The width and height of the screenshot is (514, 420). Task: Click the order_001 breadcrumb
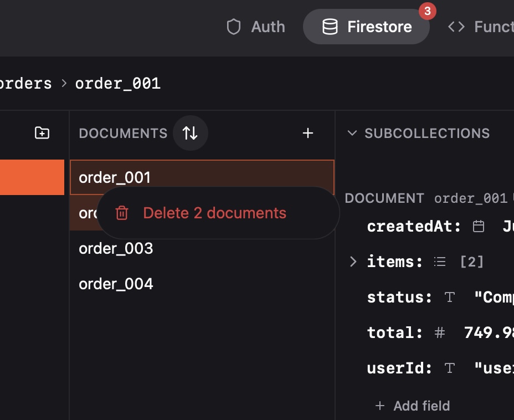118,84
